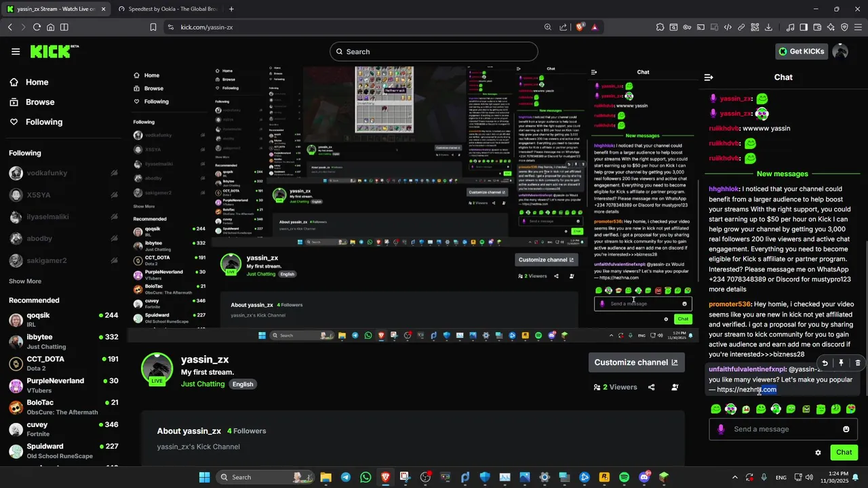Click the KICK logo
868x488 pixels.
(54, 52)
